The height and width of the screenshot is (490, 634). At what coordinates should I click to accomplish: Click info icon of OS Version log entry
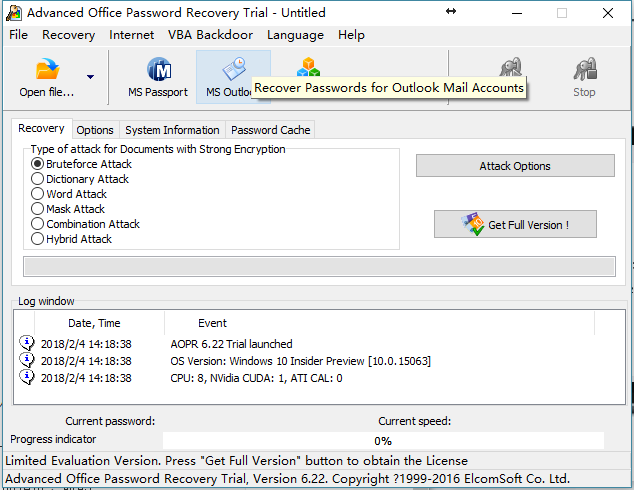27,360
